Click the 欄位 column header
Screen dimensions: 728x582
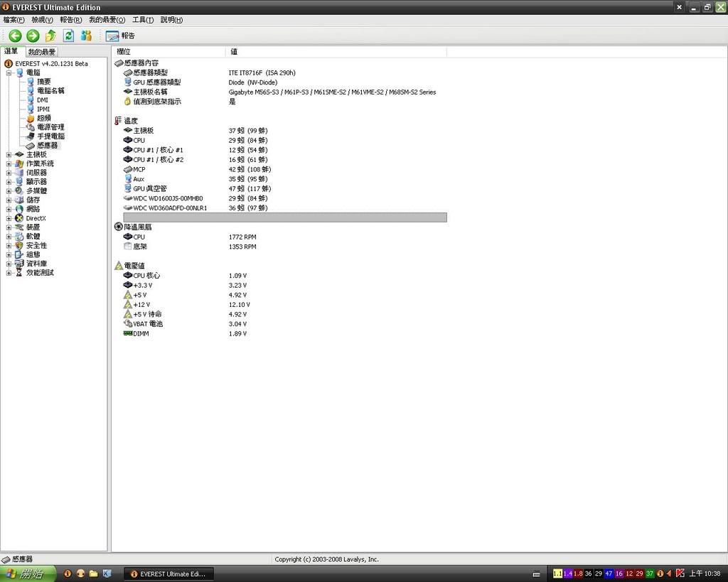(x=168, y=51)
